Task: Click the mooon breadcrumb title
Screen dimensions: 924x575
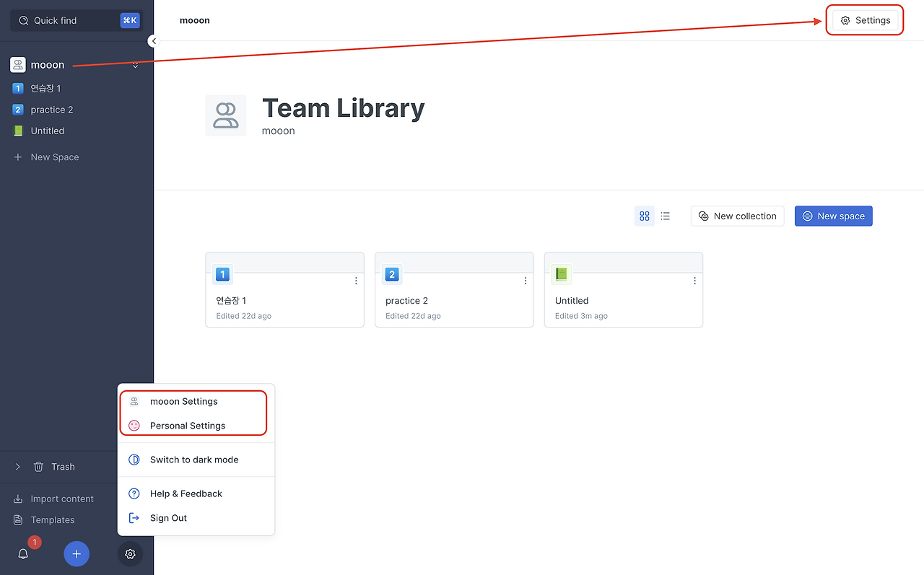Action: (x=195, y=20)
